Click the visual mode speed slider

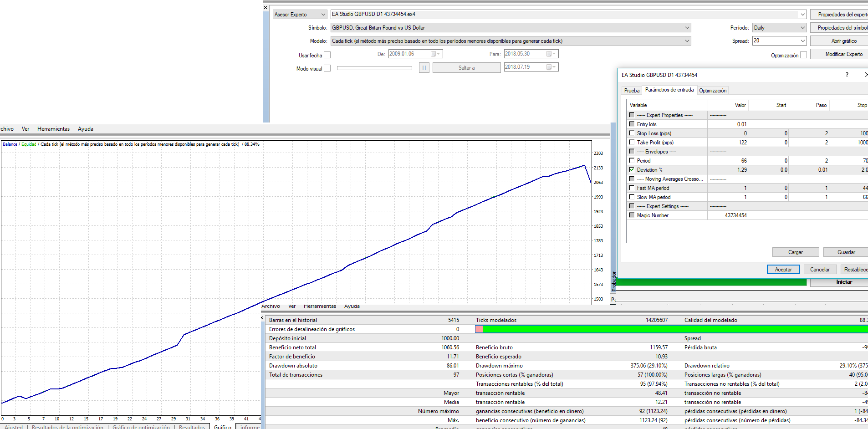[x=374, y=68]
